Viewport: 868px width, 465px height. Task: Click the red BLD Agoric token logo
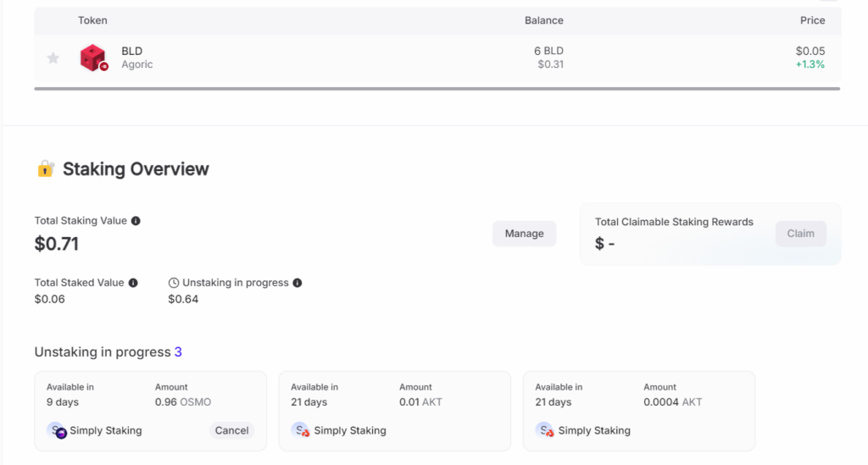(x=92, y=58)
